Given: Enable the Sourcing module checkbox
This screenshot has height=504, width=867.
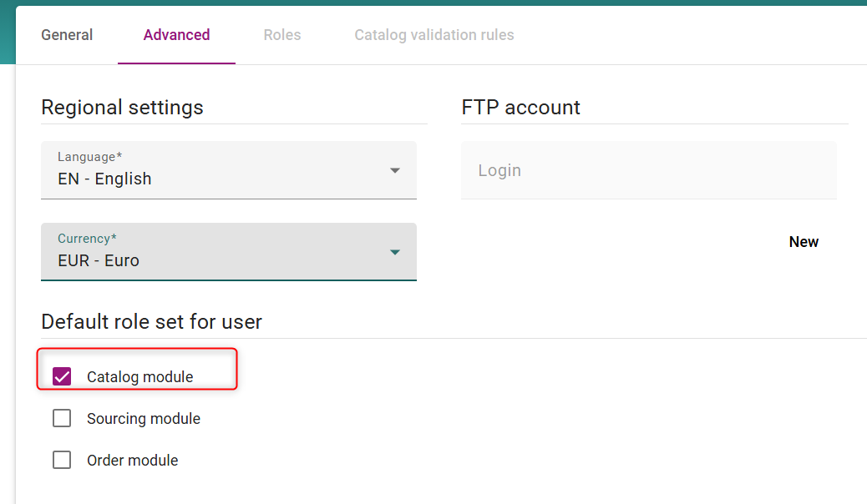Looking at the screenshot, I should tap(62, 418).
